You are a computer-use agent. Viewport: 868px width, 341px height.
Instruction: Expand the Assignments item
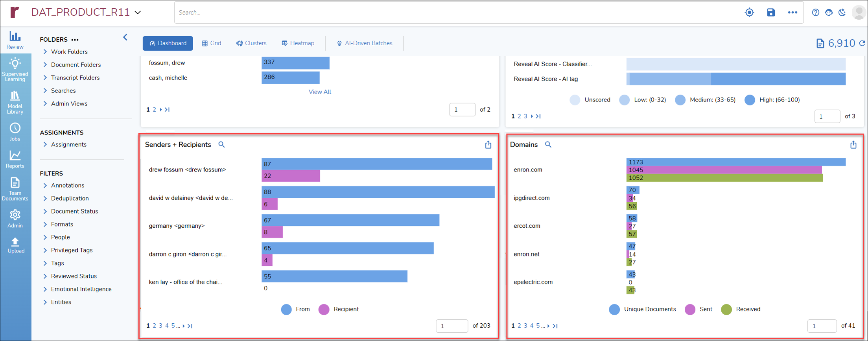45,144
